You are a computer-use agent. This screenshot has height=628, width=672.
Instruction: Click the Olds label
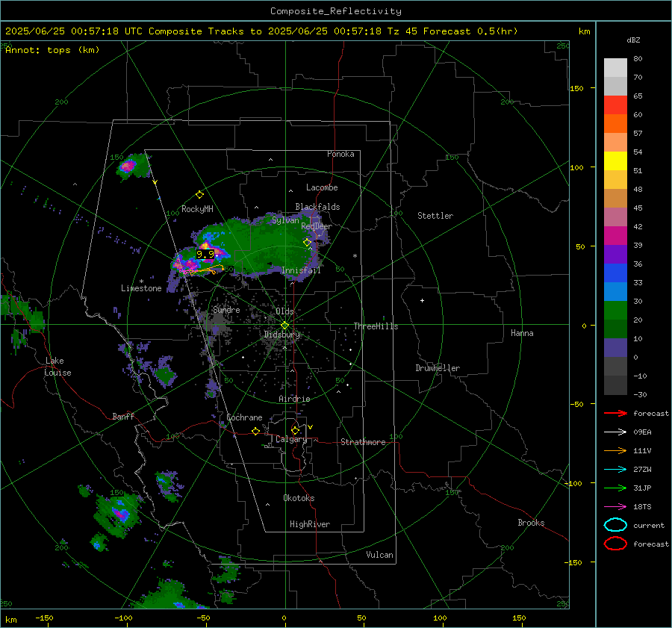point(284,311)
